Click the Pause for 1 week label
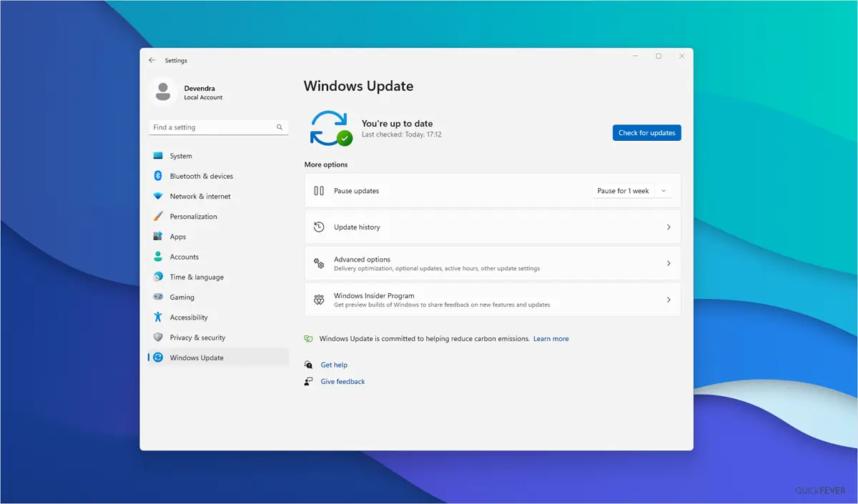Screen dimensions: 858x504 623,191
